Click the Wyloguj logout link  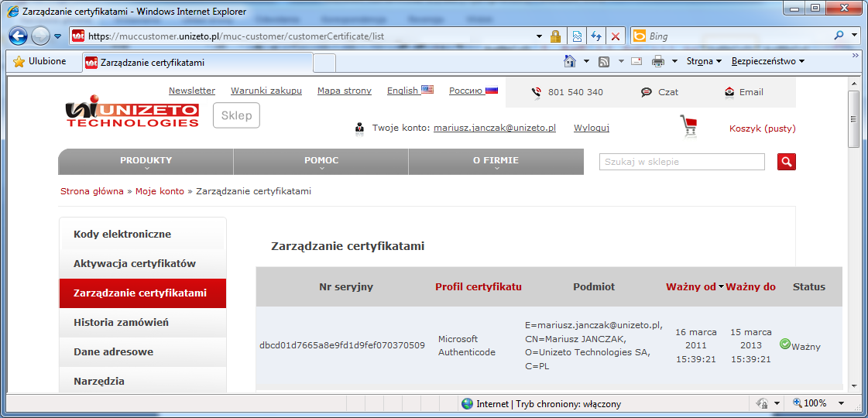(x=592, y=128)
